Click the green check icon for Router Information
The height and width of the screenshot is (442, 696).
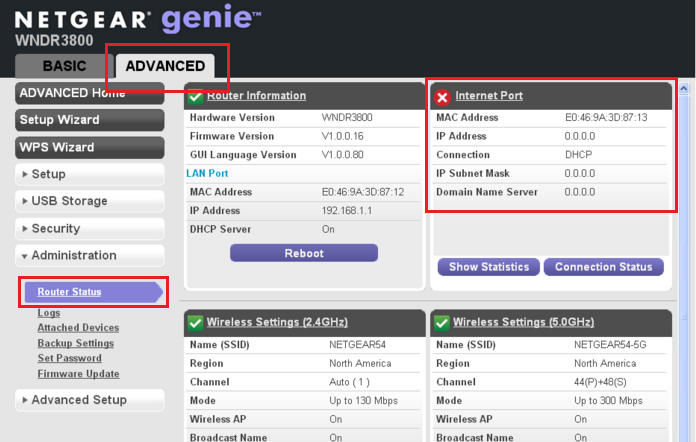(195, 97)
